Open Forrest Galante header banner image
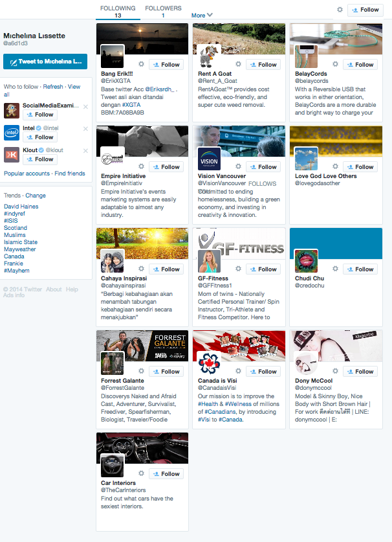The image size is (392, 542). coord(142,346)
